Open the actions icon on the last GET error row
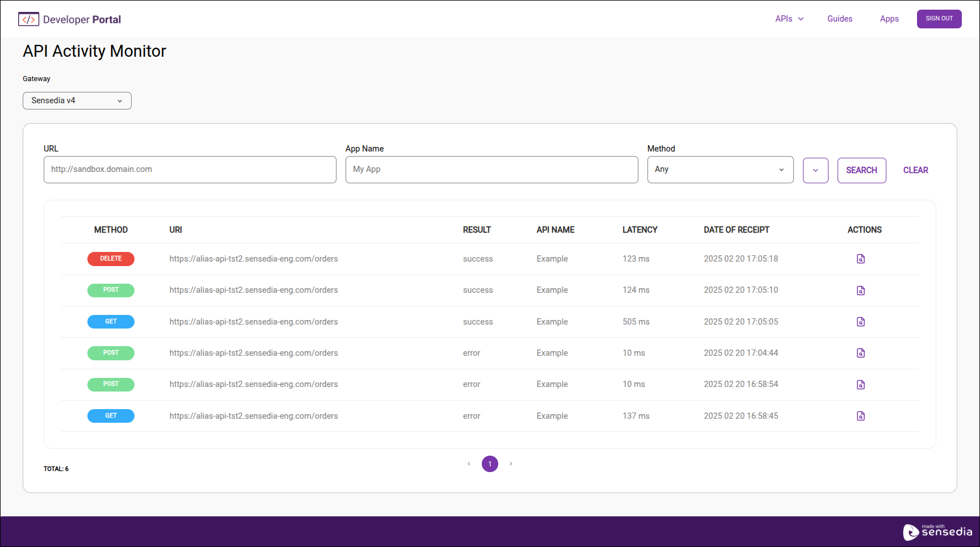Viewport: 980px width, 547px height. (861, 416)
